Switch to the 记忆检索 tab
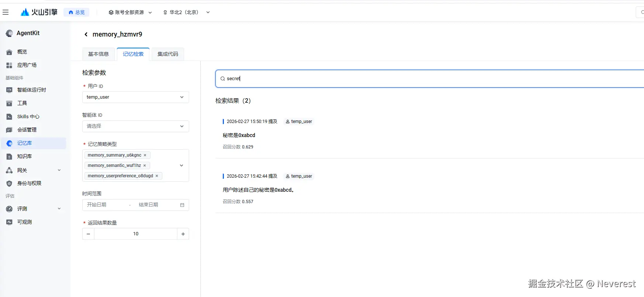Image resolution: width=644 pixels, height=297 pixels. pos(133,54)
